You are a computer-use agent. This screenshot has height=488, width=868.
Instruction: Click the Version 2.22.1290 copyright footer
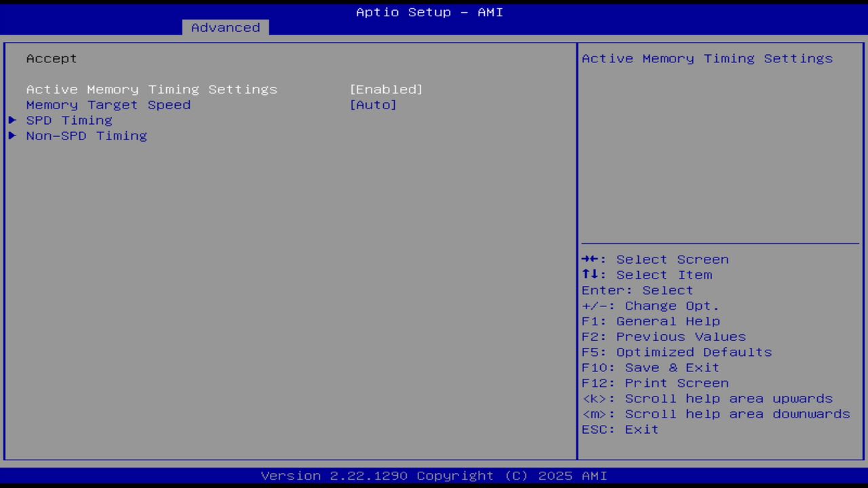point(434,476)
